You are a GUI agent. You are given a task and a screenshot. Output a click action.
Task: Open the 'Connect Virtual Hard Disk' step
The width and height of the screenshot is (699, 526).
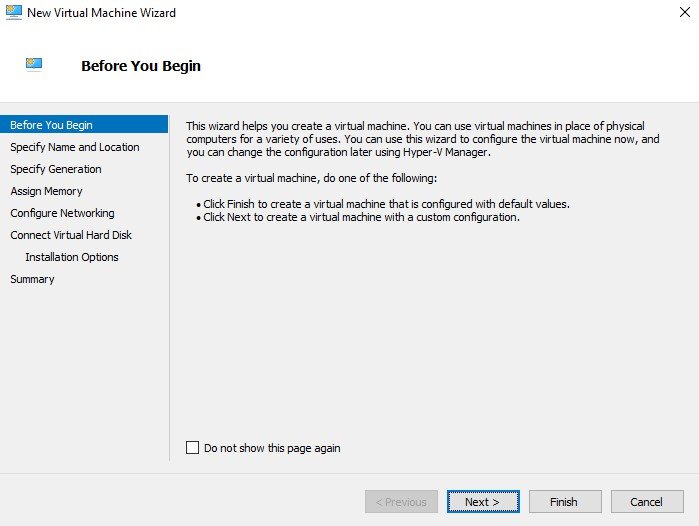pos(71,235)
